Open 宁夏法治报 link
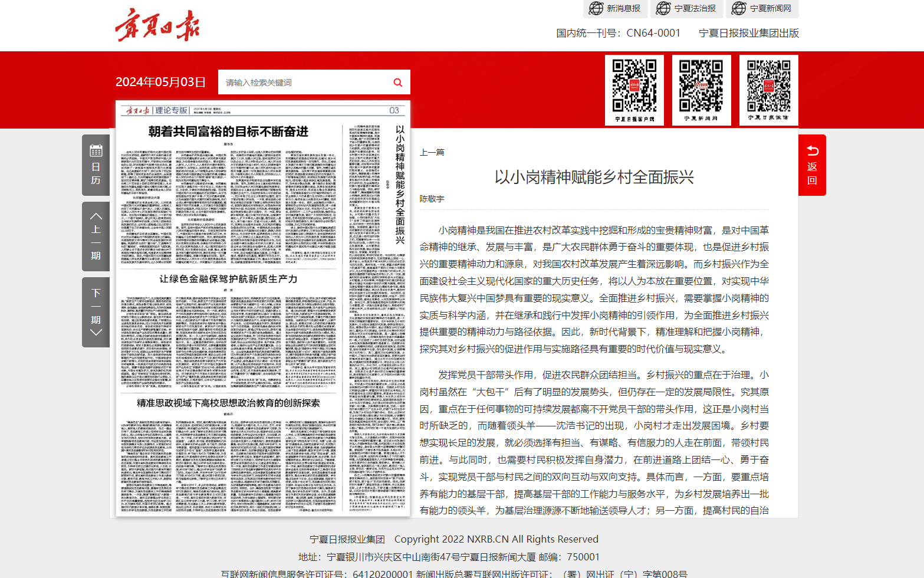The image size is (924, 578). pos(686,8)
